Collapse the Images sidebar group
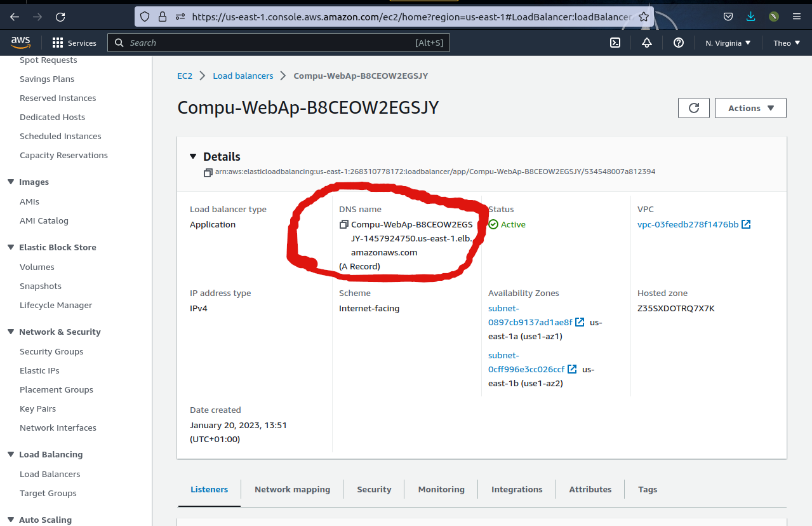 coord(11,182)
